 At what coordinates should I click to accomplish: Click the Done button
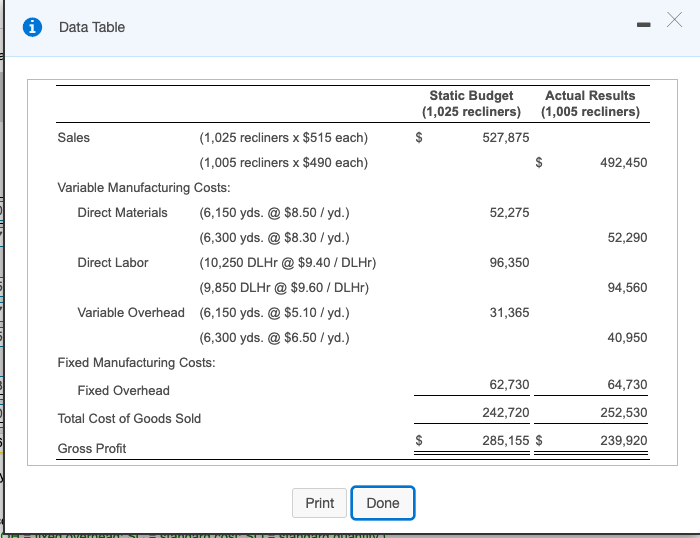(x=383, y=503)
